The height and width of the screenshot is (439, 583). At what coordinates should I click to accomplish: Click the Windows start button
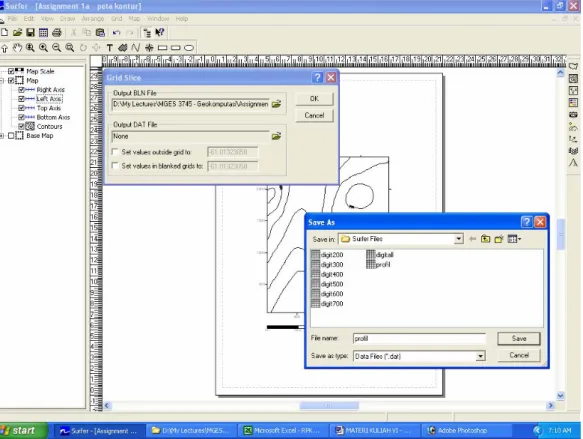pyautogui.click(x=24, y=430)
